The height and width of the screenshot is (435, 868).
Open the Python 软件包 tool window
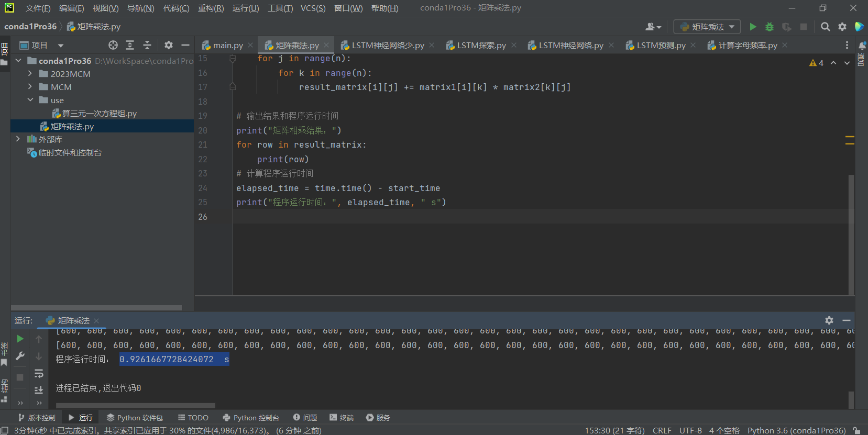(135, 417)
